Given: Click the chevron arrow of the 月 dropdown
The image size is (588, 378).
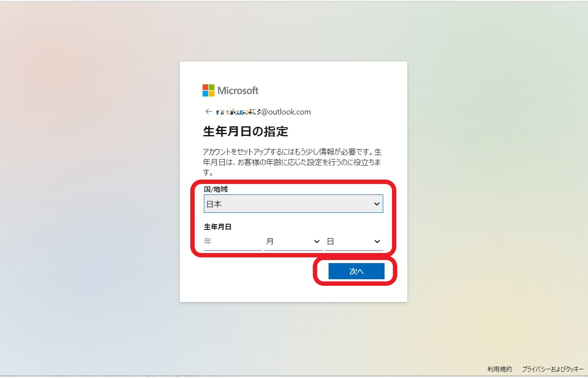Looking at the screenshot, I should pos(317,242).
